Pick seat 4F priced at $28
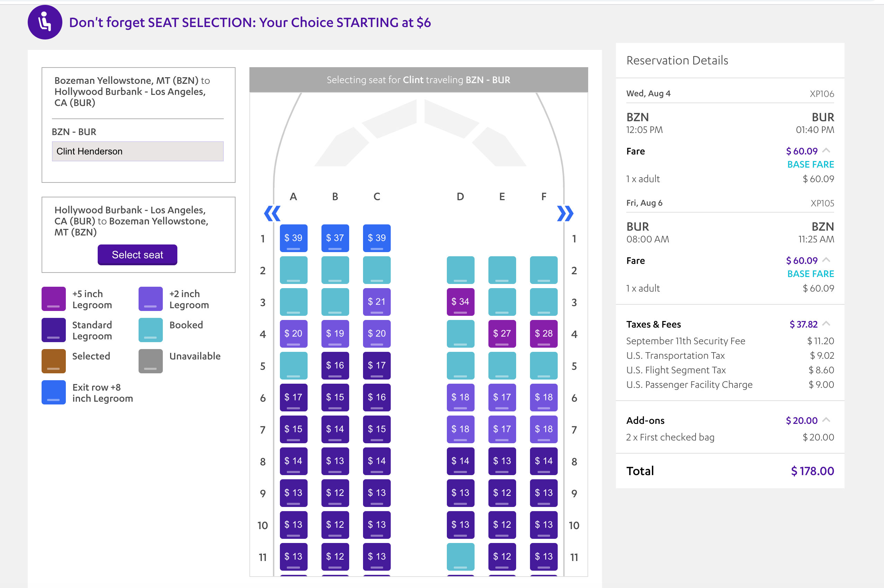The image size is (884, 588). click(543, 334)
